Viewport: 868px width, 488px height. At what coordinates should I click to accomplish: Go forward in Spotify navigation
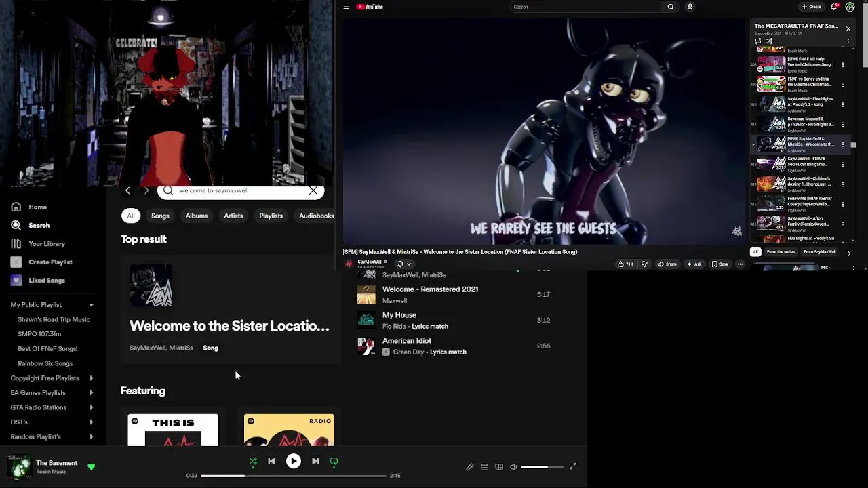pyautogui.click(x=146, y=190)
